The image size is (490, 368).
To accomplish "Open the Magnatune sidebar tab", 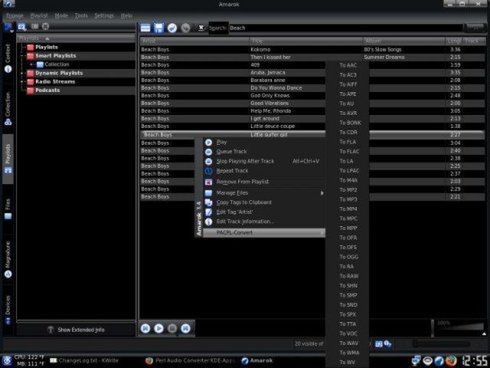I will click(8, 260).
